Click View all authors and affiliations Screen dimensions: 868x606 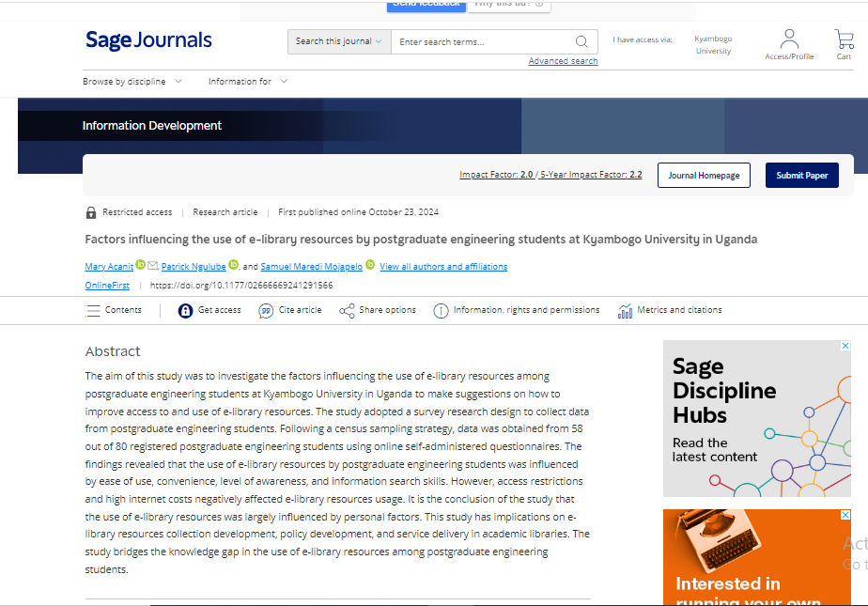pyautogui.click(x=443, y=267)
